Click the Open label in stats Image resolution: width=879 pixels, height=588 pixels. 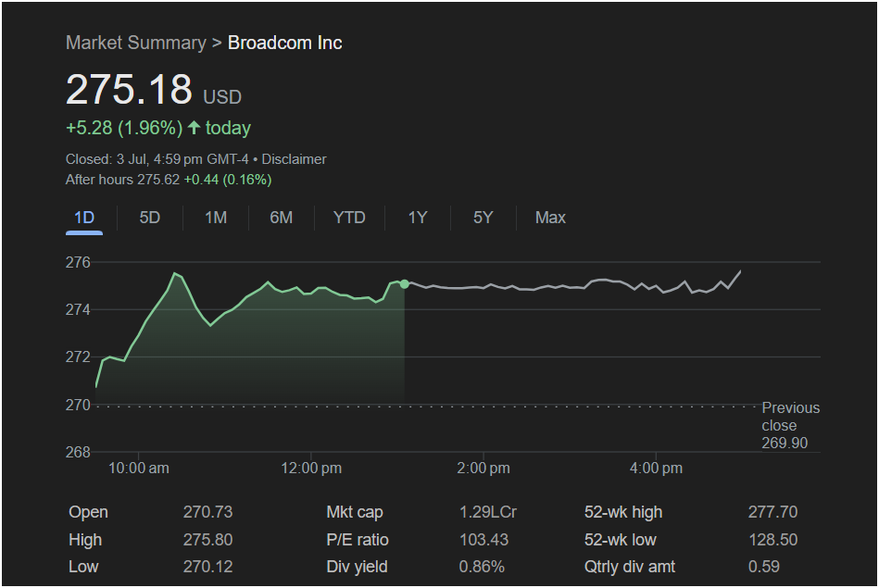click(x=88, y=512)
